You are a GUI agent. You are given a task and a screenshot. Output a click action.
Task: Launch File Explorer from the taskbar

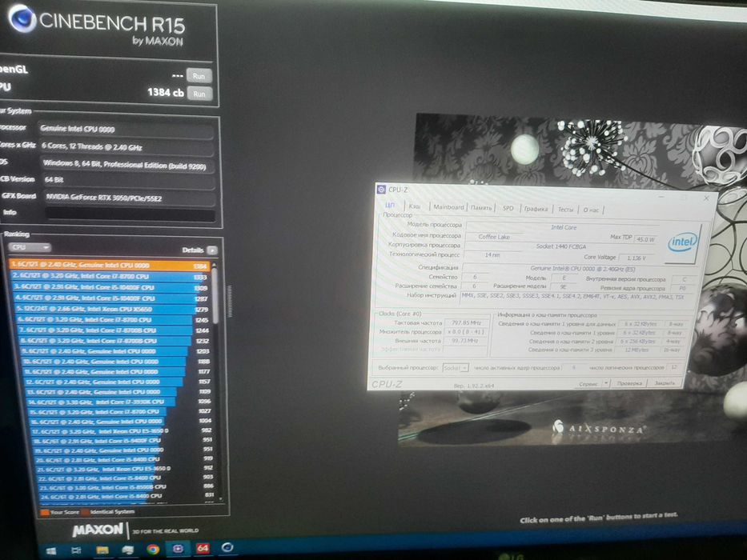[102, 550]
